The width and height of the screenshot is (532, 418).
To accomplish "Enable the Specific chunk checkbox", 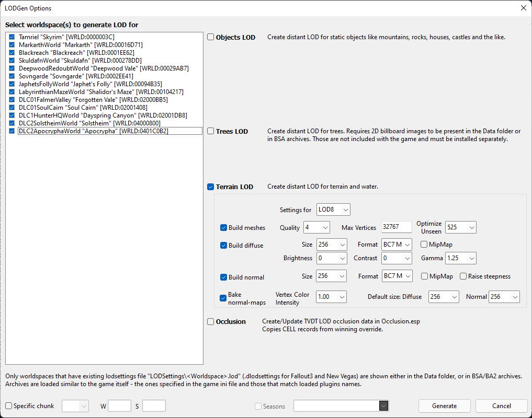I will point(9,406).
